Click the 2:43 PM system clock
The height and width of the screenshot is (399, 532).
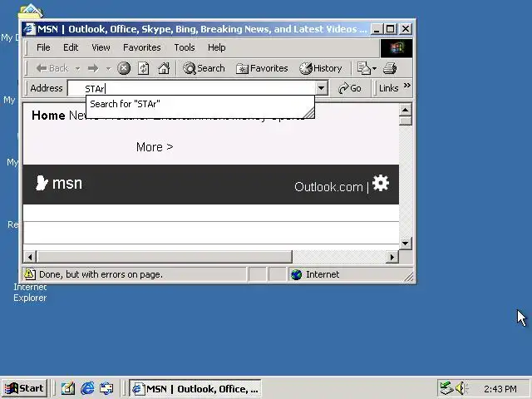pos(500,389)
